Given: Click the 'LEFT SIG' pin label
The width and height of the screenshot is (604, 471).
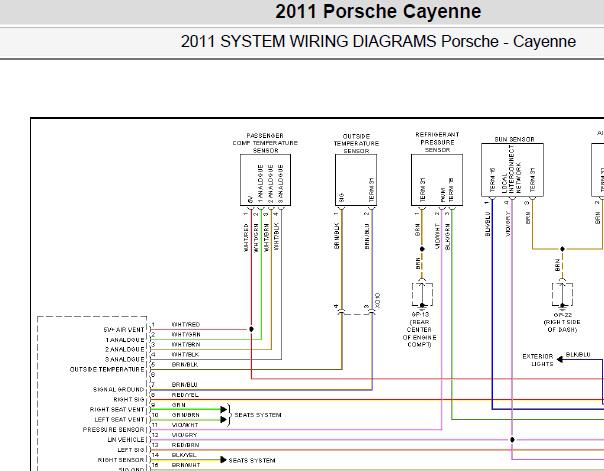Looking at the screenshot, I should click(131, 450).
